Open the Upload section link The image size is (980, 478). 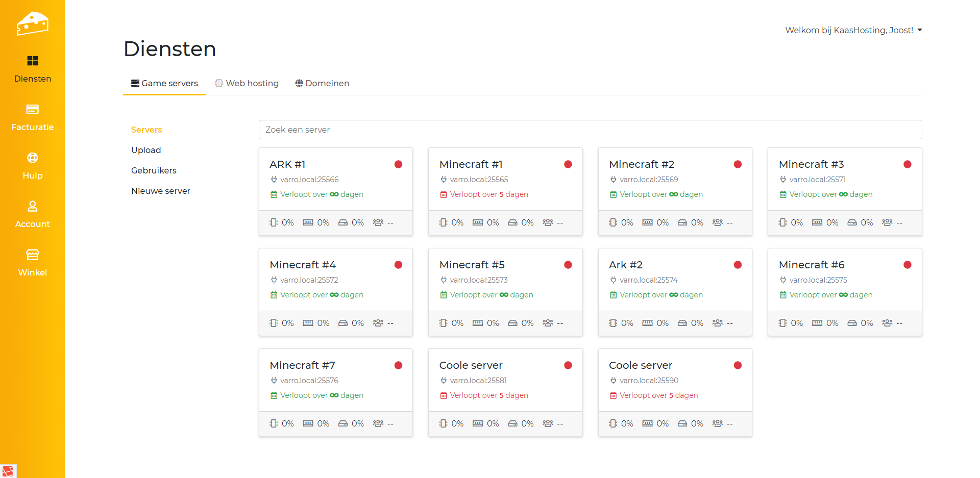(146, 150)
